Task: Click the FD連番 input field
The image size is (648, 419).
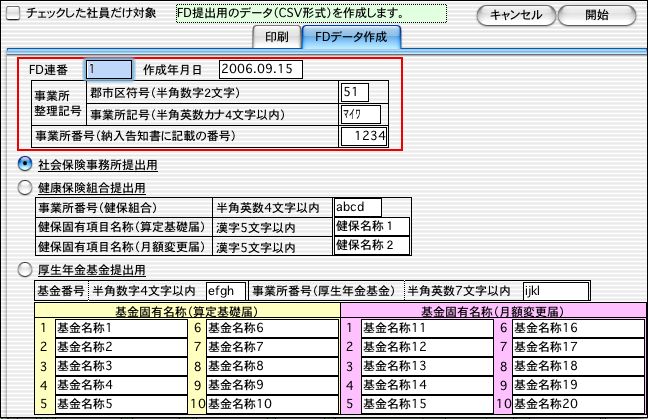Action: point(108,69)
